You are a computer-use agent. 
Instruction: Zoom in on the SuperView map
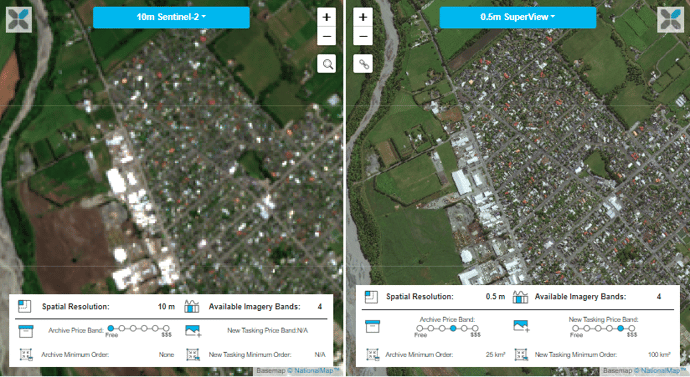click(363, 17)
